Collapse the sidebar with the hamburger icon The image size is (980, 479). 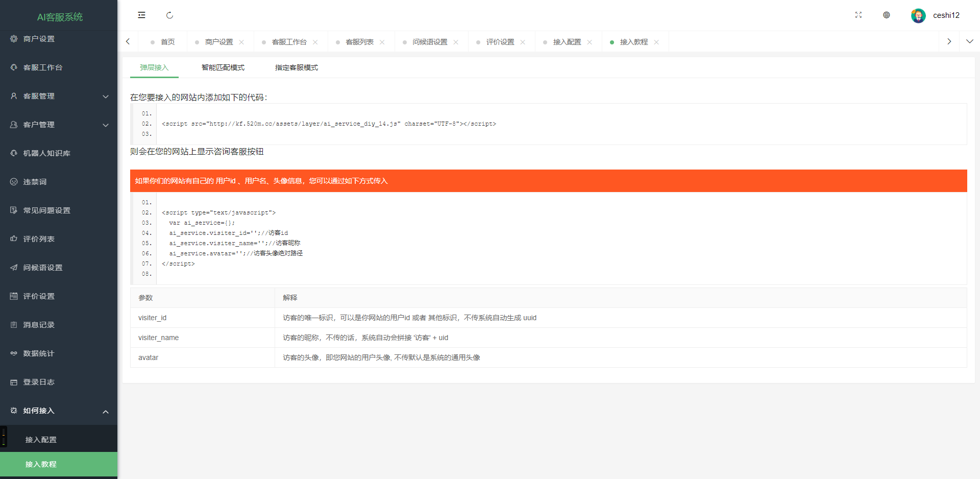(141, 15)
